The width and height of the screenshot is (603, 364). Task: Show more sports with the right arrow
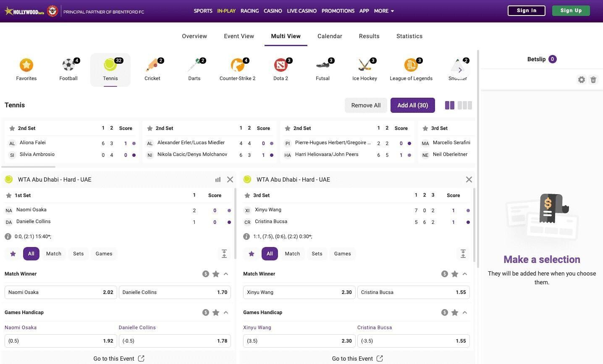point(460,70)
